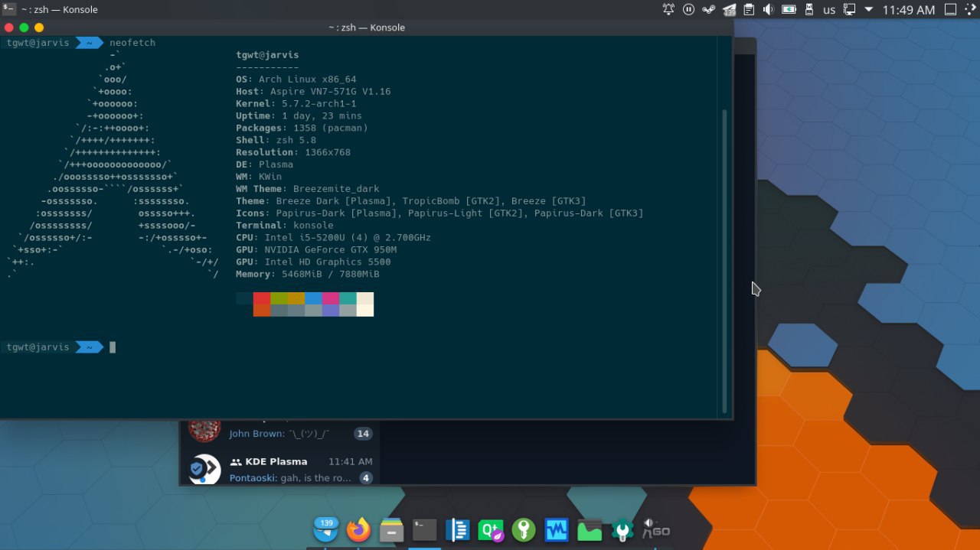Open the clipboard tray icon
Viewport: 980px width, 550px height.
tap(749, 10)
